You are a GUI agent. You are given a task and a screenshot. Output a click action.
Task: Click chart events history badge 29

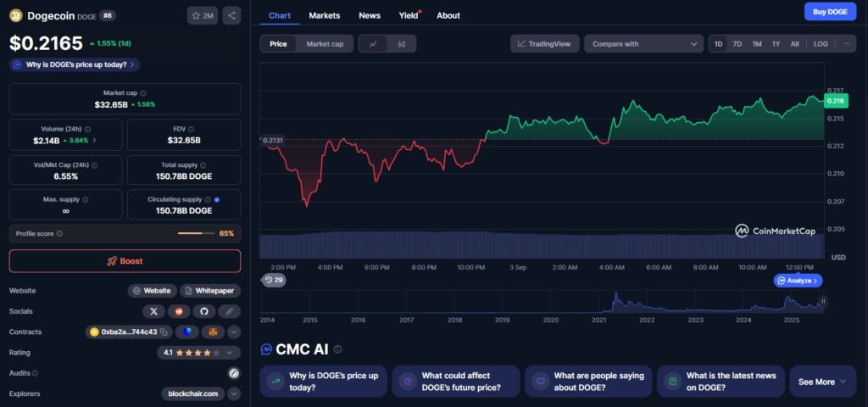pos(273,280)
